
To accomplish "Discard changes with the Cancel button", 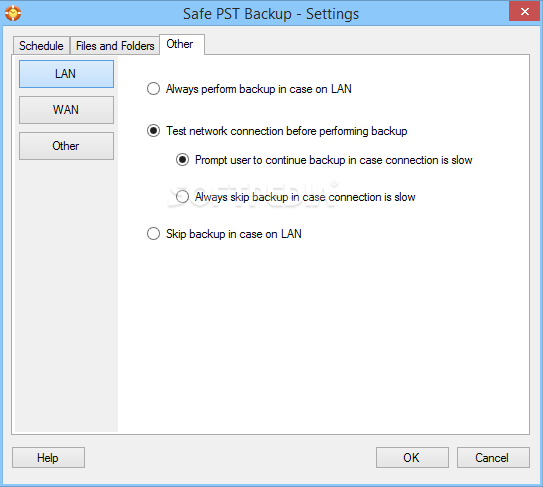I will tap(493, 458).
